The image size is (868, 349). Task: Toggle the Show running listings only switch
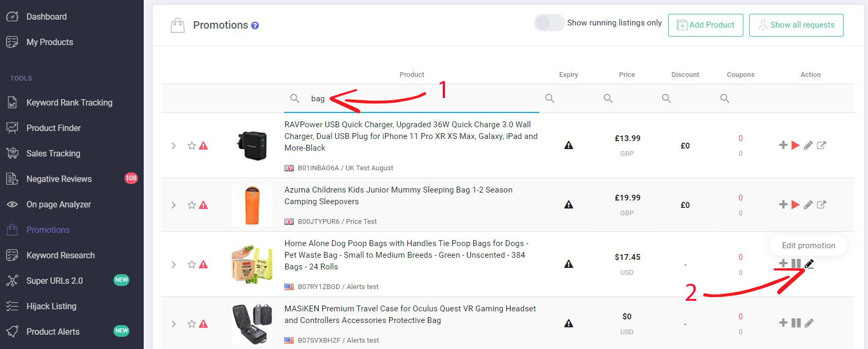click(x=549, y=23)
